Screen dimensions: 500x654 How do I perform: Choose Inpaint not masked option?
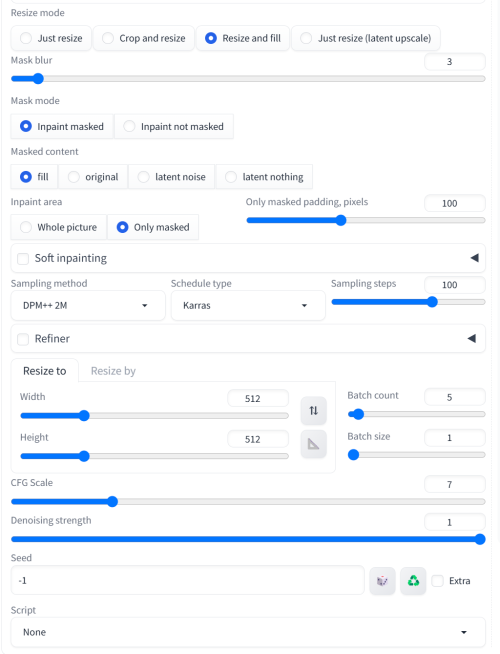tap(174, 126)
